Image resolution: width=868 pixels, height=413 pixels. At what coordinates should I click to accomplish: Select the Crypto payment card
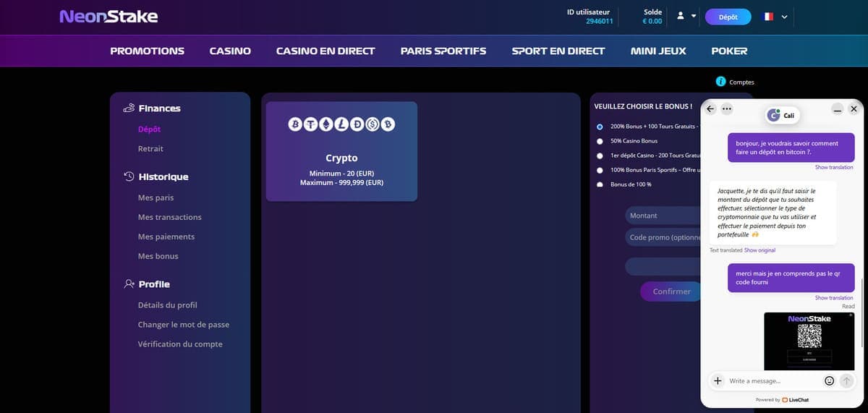coord(341,151)
